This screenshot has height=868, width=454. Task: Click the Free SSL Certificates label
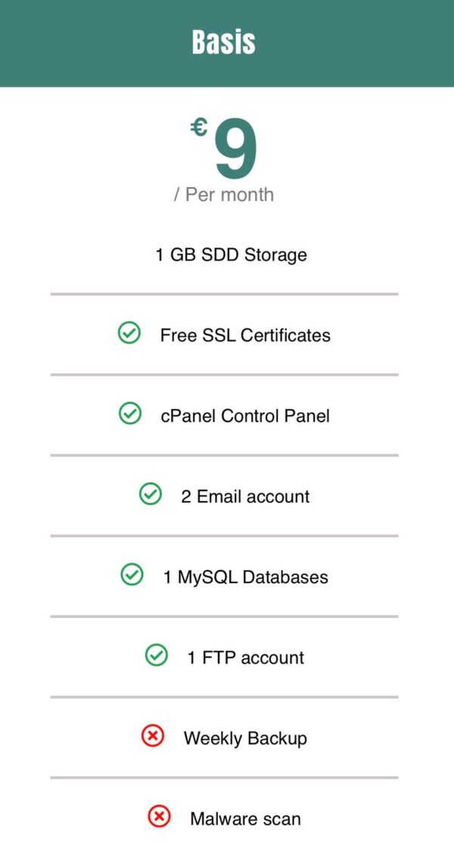coord(245,336)
